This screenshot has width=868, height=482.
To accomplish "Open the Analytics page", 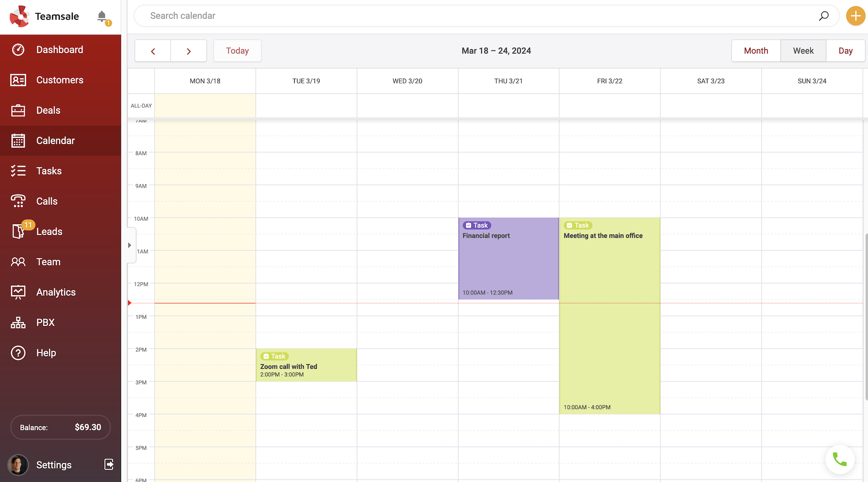I will coord(55,292).
